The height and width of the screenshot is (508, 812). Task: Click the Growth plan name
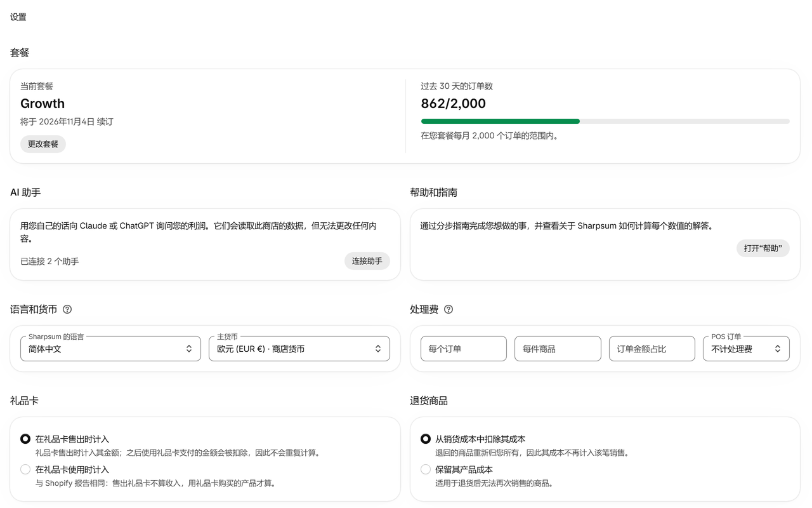coord(43,104)
